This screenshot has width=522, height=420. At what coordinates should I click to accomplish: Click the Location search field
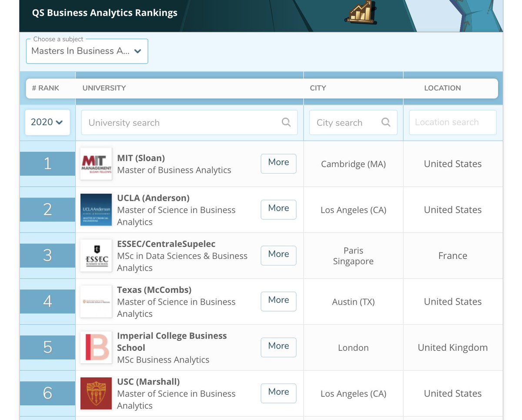point(452,122)
